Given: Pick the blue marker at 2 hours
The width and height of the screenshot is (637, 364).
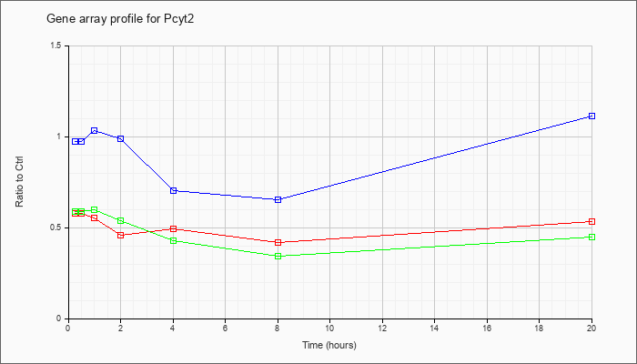Looking at the screenshot, I should click(x=120, y=139).
